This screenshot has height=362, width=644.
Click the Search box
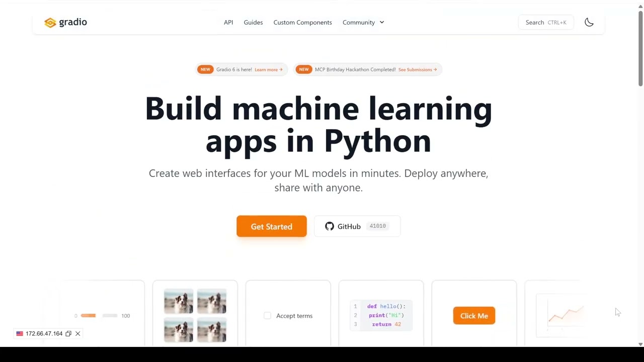(x=546, y=22)
